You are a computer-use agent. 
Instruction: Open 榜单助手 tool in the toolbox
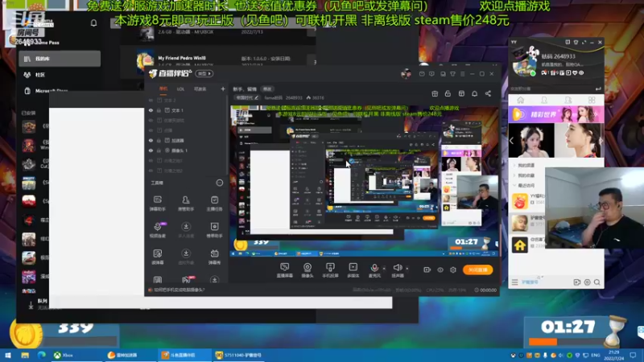click(214, 230)
